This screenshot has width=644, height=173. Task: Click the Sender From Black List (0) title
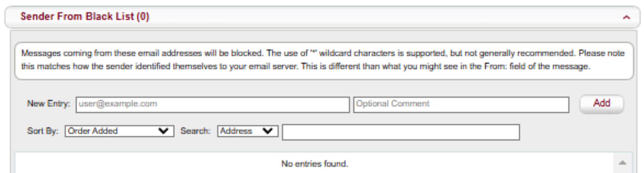[85, 16]
